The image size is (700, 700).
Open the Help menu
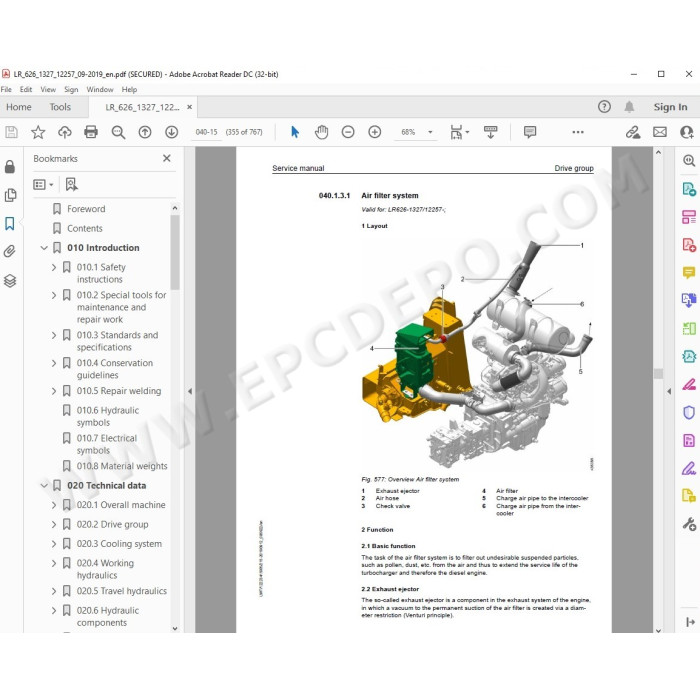tap(129, 89)
